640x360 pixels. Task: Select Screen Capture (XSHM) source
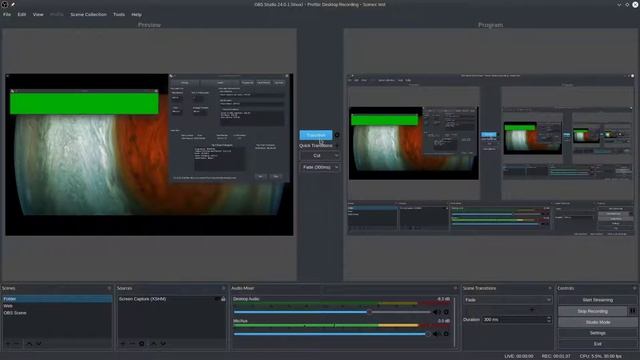coord(142,299)
